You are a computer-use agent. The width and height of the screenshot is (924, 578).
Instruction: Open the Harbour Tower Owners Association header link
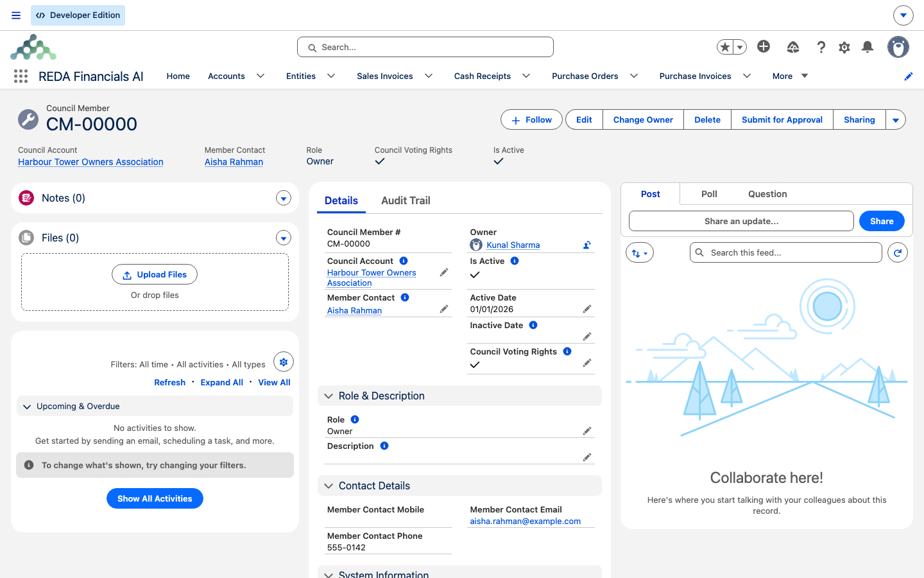[x=90, y=162]
